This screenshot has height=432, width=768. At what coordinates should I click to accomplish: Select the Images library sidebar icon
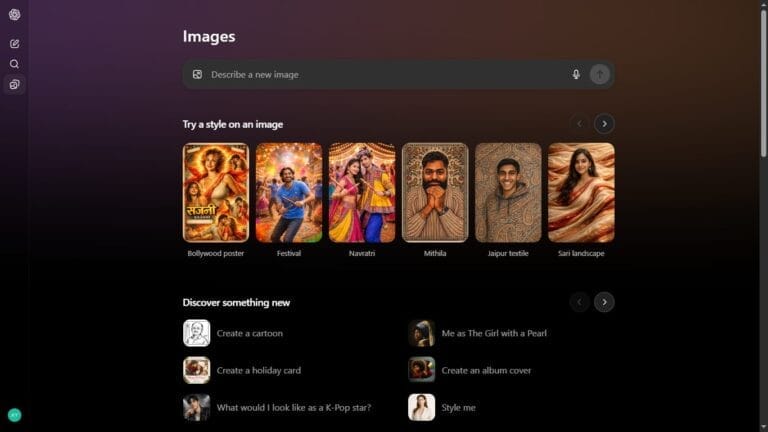(x=14, y=84)
